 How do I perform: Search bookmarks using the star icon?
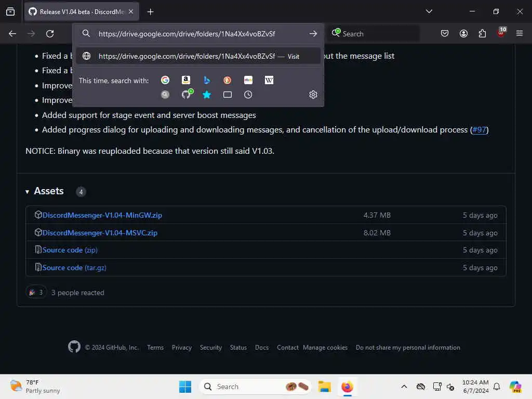207,95
